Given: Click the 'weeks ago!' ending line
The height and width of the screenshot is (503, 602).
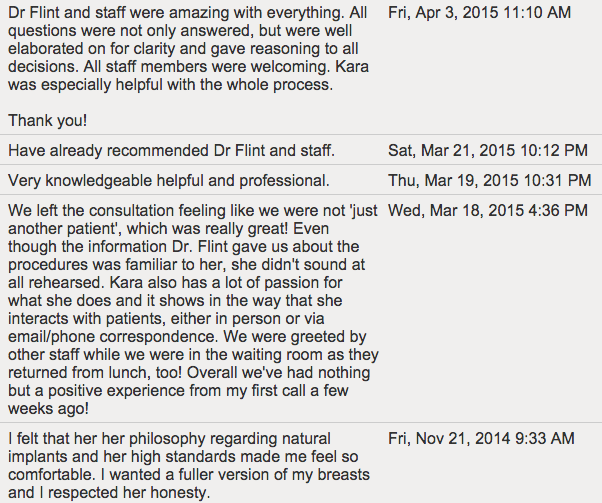Looking at the screenshot, I should (x=48, y=408).
